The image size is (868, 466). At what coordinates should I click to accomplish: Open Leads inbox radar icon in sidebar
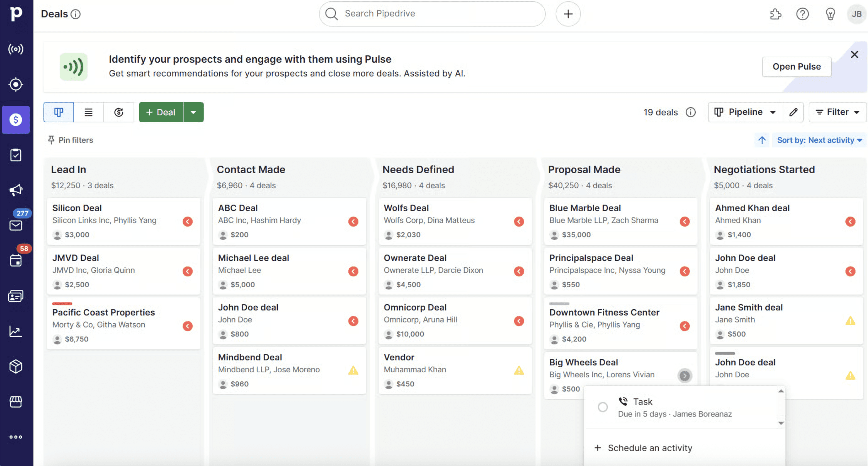click(x=16, y=84)
